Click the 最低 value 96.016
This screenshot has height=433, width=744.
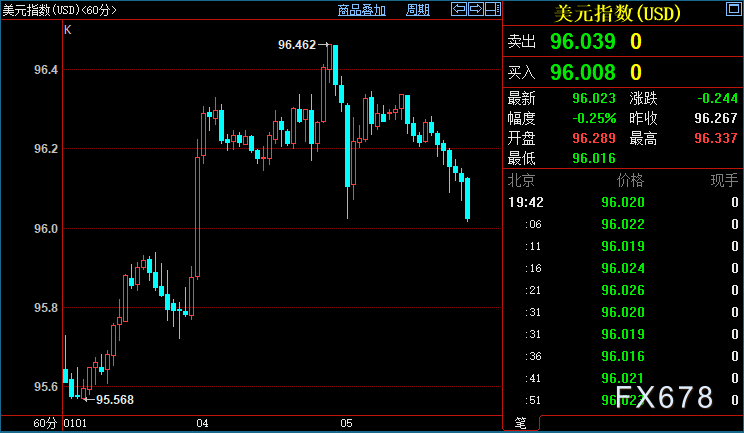[594, 158]
